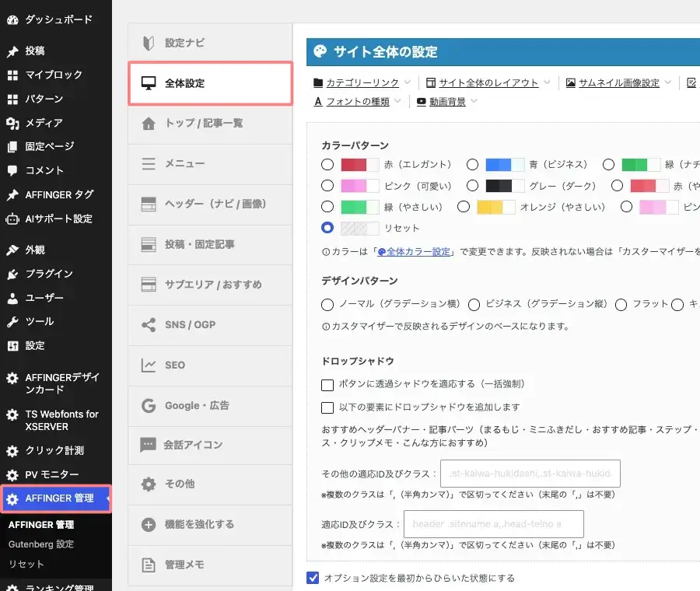Jump to サムネイル画像設定 section link
Image resolution: width=700 pixels, height=591 pixels.
619,82
